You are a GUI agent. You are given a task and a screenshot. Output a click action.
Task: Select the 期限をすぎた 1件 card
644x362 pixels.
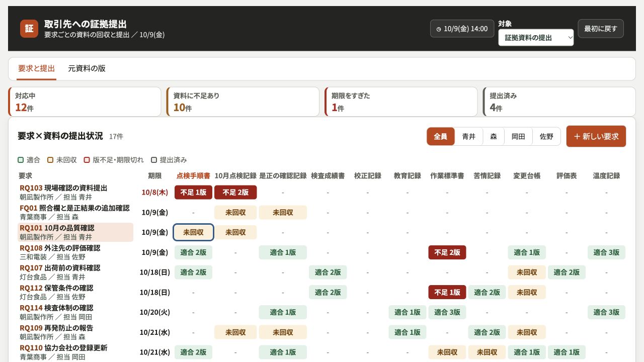pos(401,102)
